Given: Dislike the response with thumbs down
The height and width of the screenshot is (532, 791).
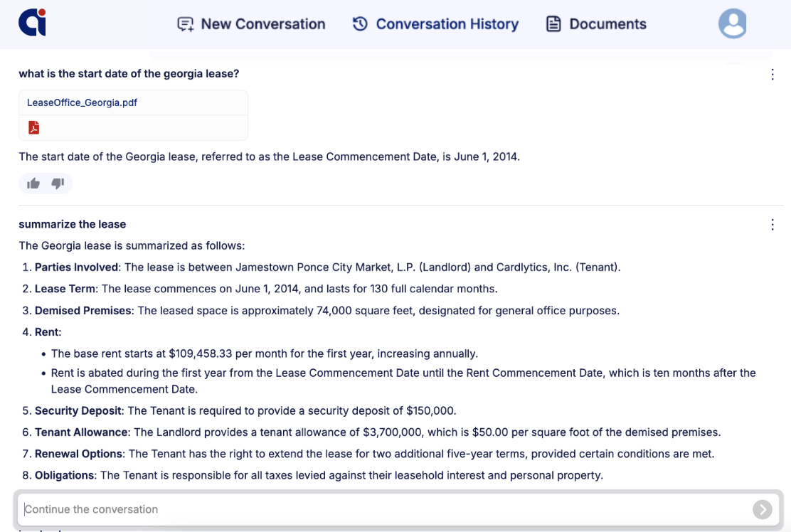Looking at the screenshot, I should [58, 183].
